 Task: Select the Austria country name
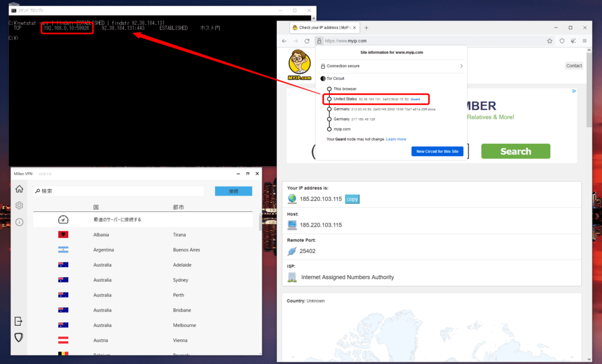click(101, 340)
